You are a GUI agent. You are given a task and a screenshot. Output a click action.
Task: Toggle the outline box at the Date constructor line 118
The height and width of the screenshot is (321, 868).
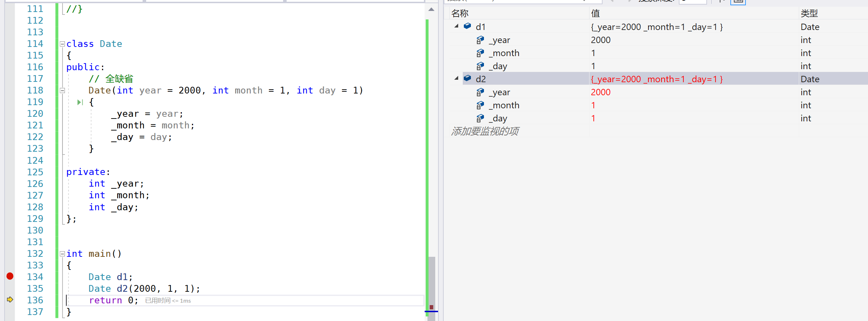(62, 90)
